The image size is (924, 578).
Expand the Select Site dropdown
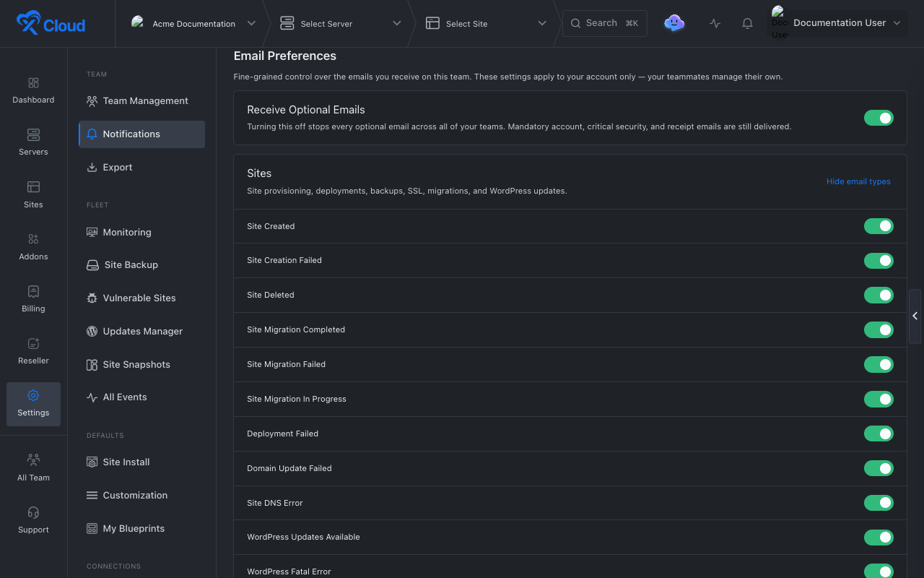(x=486, y=23)
